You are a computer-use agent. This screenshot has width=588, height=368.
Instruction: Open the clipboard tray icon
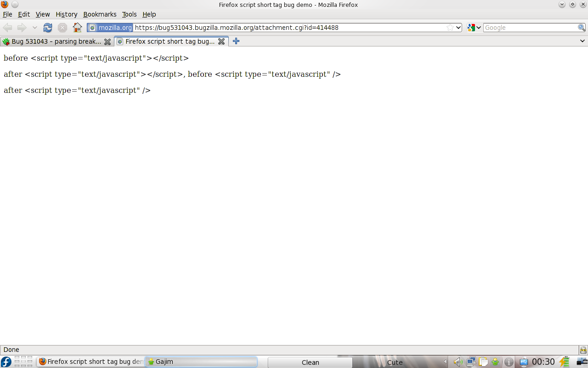point(483,362)
